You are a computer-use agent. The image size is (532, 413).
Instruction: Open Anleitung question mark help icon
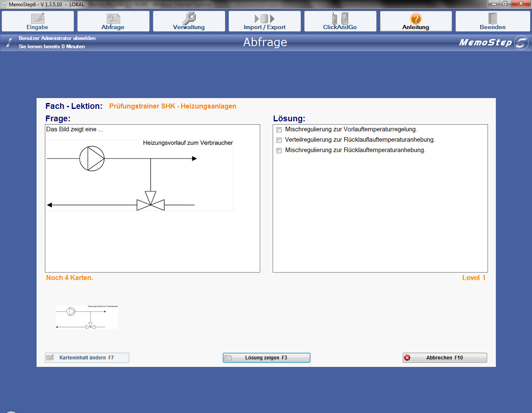click(x=416, y=19)
